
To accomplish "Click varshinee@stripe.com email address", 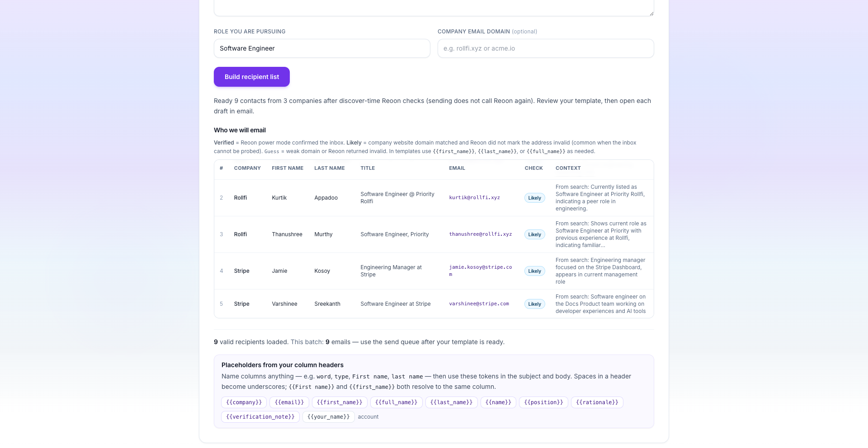I will click(x=479, y=304).
